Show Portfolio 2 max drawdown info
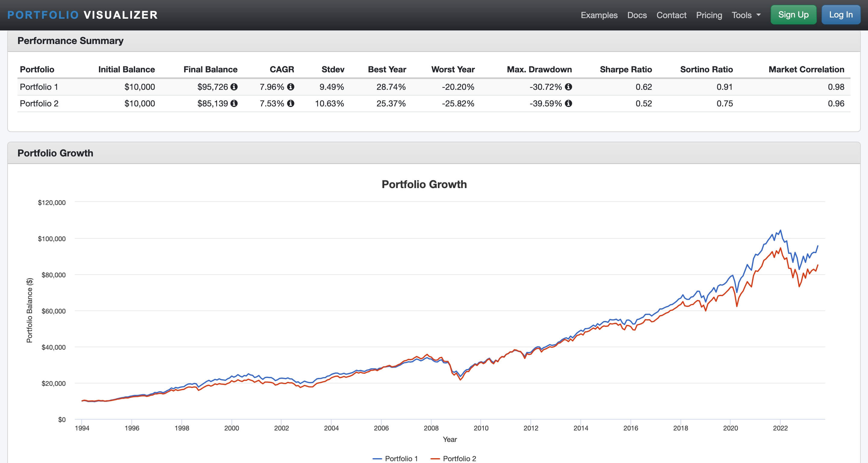Viewport: 868px width, 463px height. [568, 103]
